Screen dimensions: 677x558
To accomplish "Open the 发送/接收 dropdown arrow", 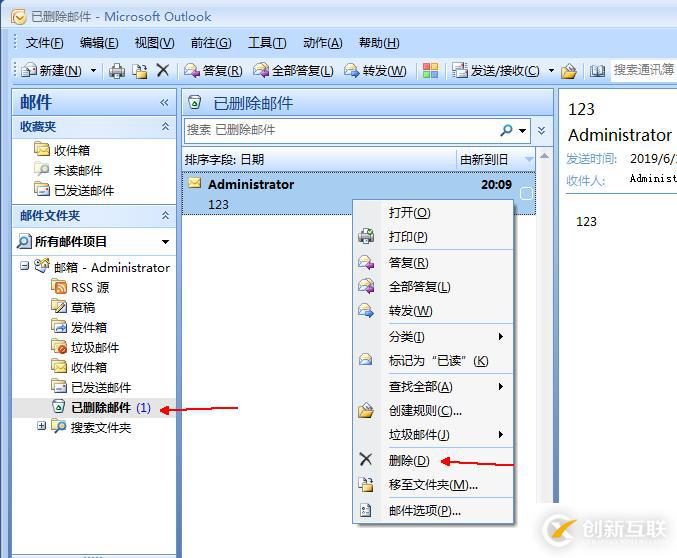I will [x=551, y=70].
